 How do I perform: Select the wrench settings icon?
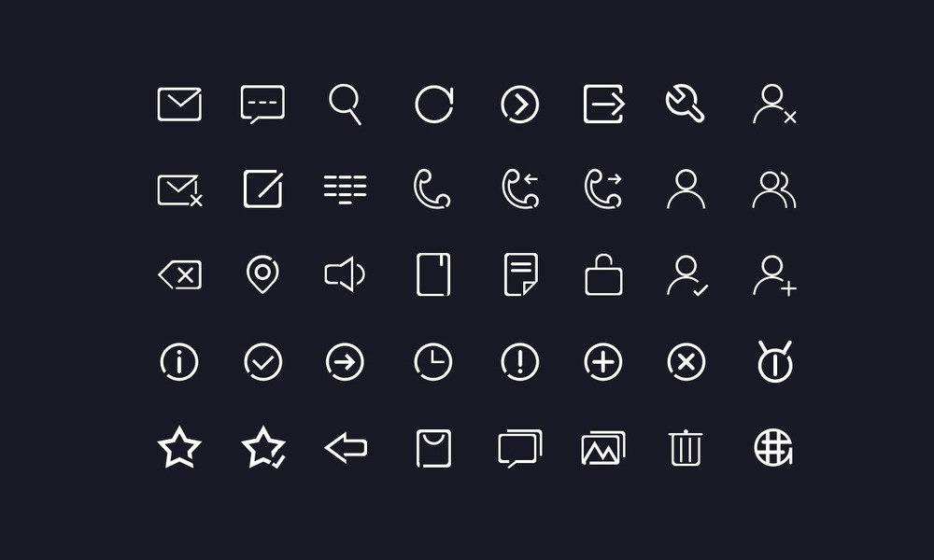click(x=685, y=104)
